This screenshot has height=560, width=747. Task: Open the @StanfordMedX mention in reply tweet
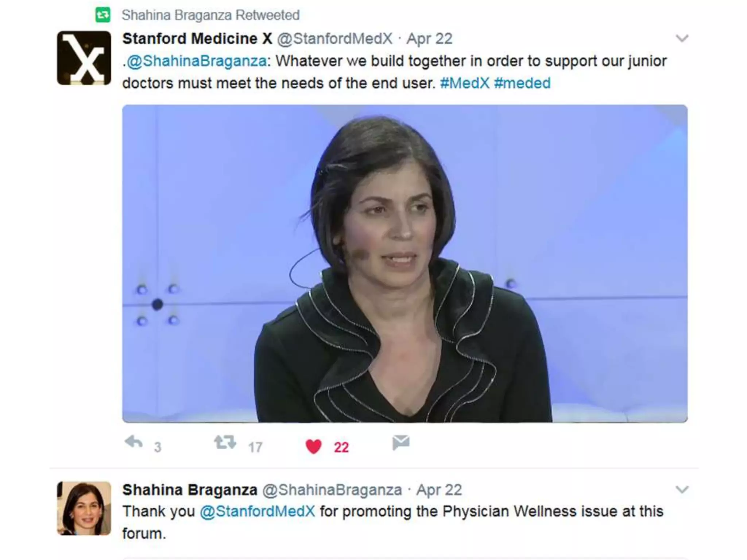coord(257,511)
